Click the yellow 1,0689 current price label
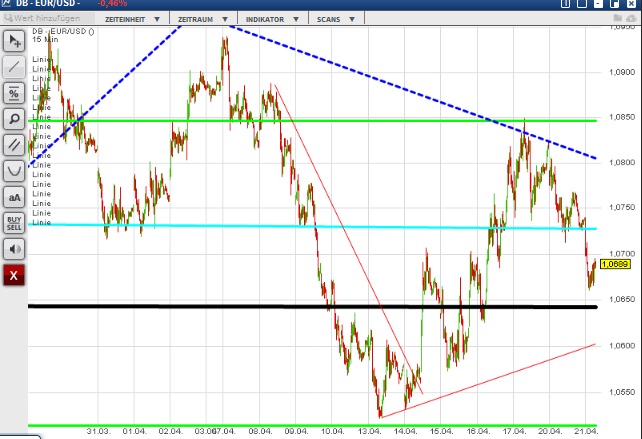 click(x=615, y=264)
